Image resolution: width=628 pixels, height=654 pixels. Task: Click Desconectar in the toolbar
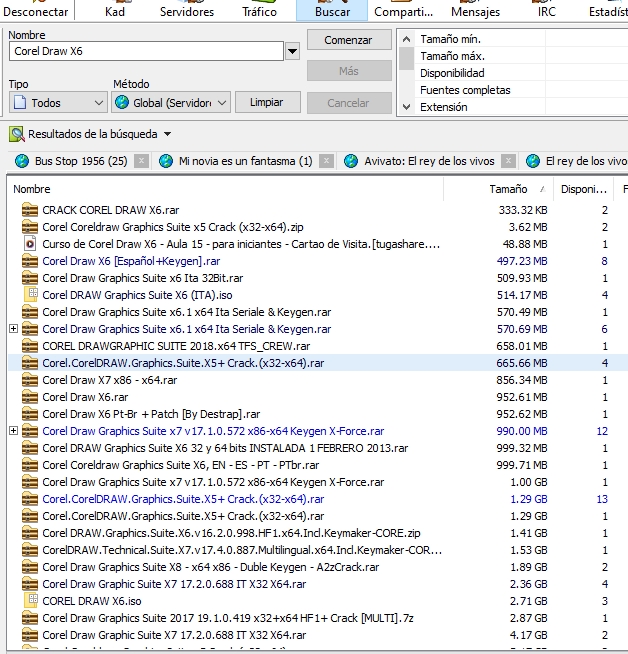pyautogui.click(x=35, y=10)
